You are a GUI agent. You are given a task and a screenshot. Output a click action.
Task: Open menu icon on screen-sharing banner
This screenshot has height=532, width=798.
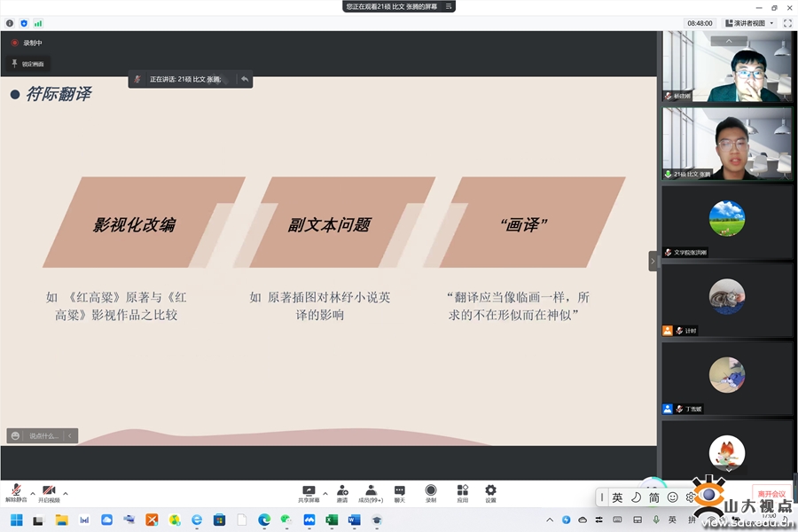click(x=449, y=6)
